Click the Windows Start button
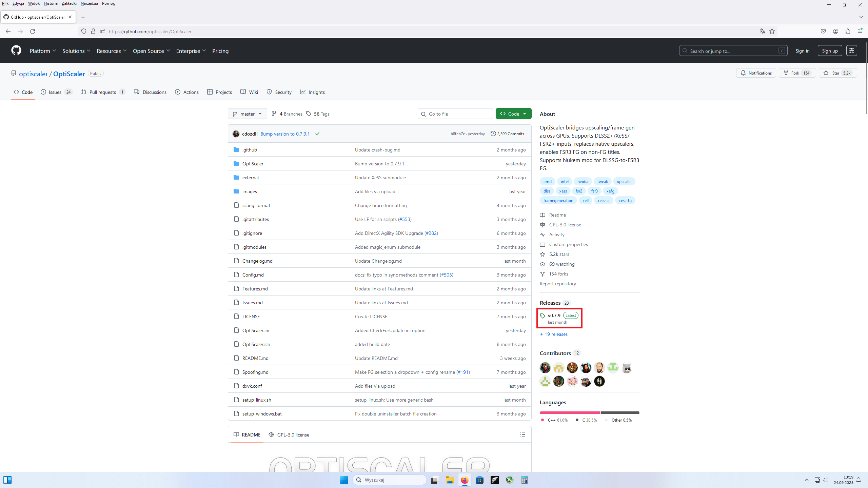This screenshot has width=868, height=488. coord(344,480)
